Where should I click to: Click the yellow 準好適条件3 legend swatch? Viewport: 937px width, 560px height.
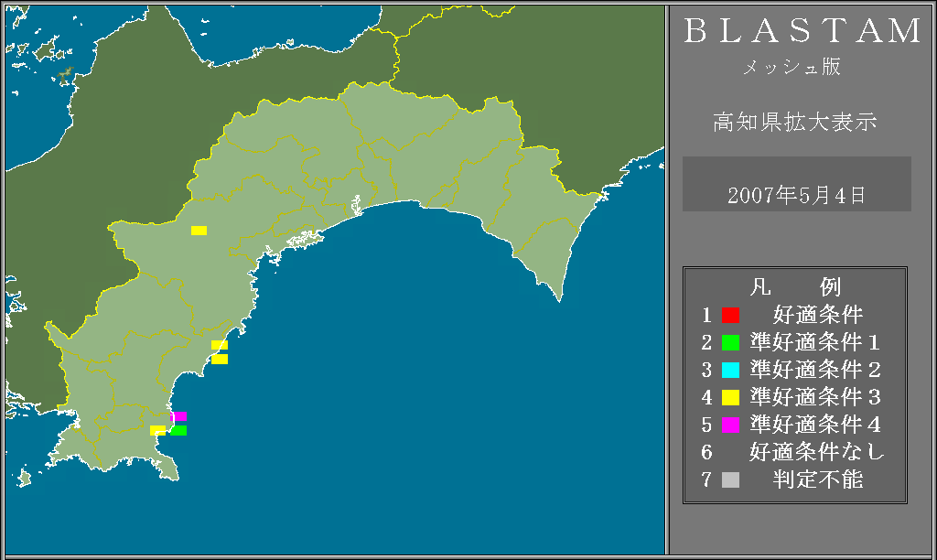(730, 398)
